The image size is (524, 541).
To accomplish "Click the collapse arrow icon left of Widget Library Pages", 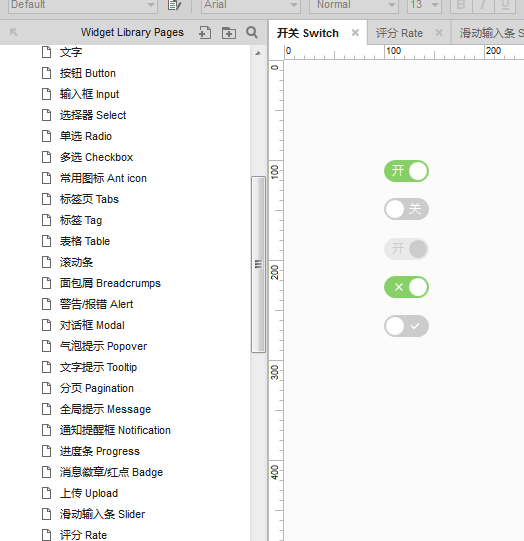I will pos(13,32).
